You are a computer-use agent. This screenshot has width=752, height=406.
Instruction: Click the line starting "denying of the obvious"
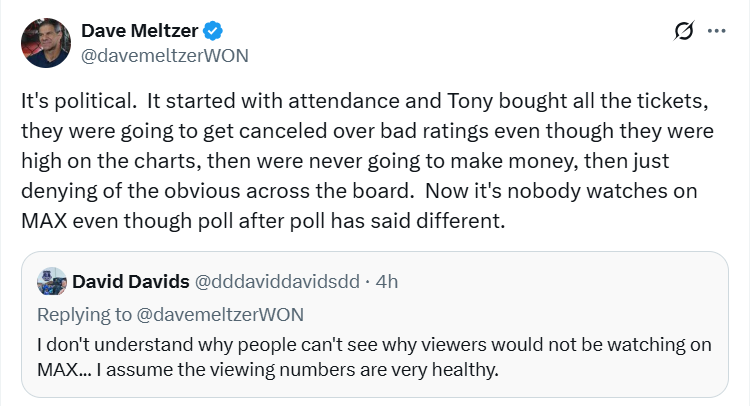pyautogui.click(x=330, y=191)
